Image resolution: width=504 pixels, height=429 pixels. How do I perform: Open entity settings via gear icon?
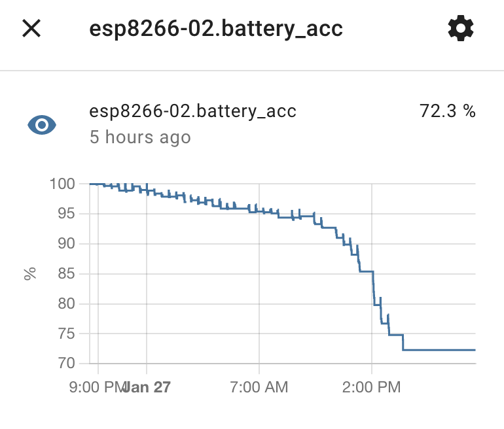click(461, 28)
